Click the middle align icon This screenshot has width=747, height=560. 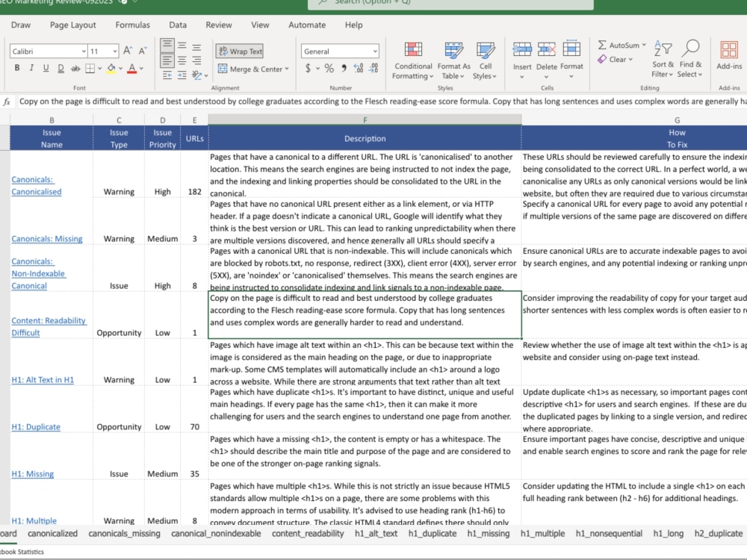coord(182,46)
